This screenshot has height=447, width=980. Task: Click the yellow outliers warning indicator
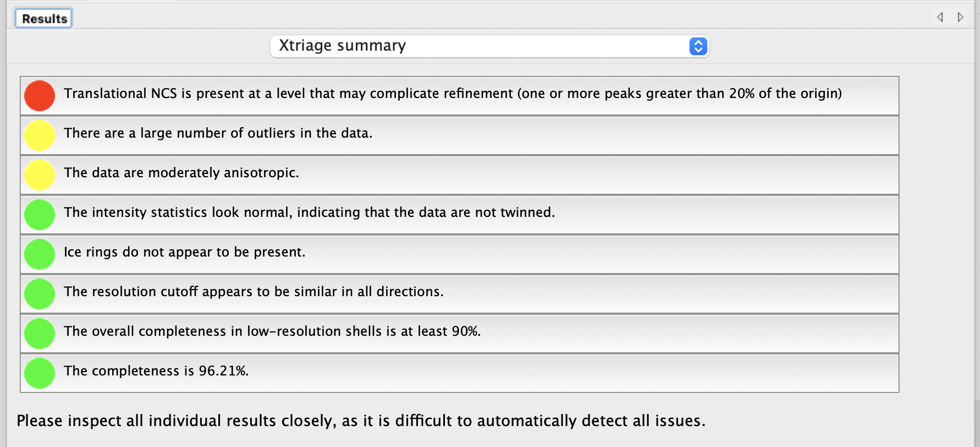[x=40, y=135]
